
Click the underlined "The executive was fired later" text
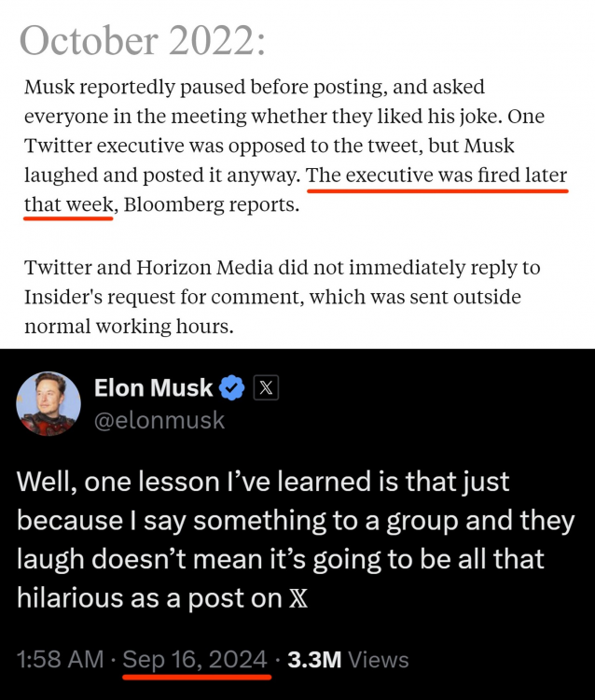[x=436, y=175]
